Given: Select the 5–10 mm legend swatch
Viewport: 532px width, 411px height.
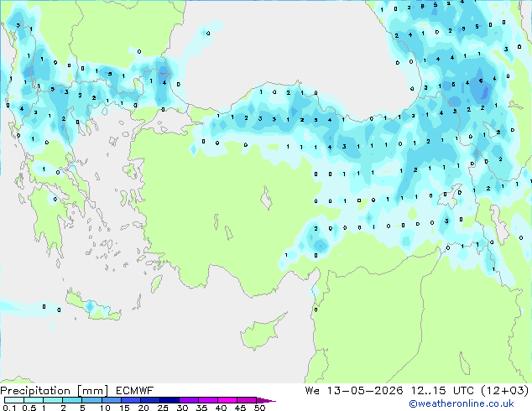Looking at the screenshot, I should [x=91, y=400].
